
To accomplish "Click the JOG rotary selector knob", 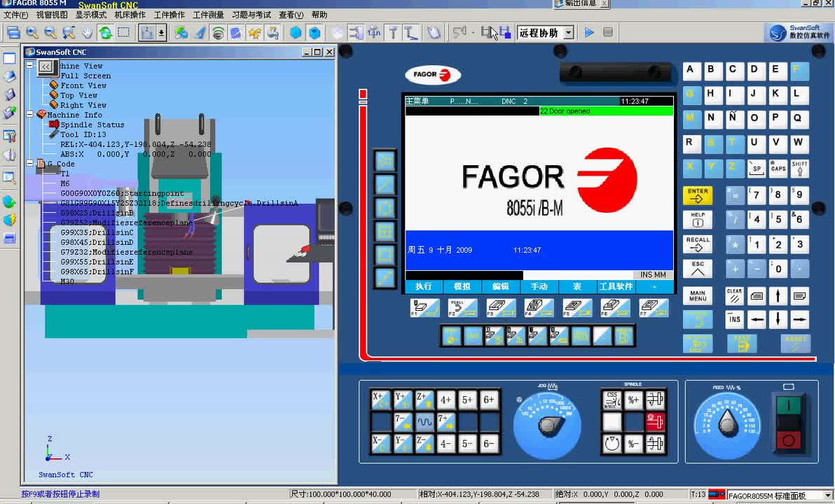I will pos(548,424).
